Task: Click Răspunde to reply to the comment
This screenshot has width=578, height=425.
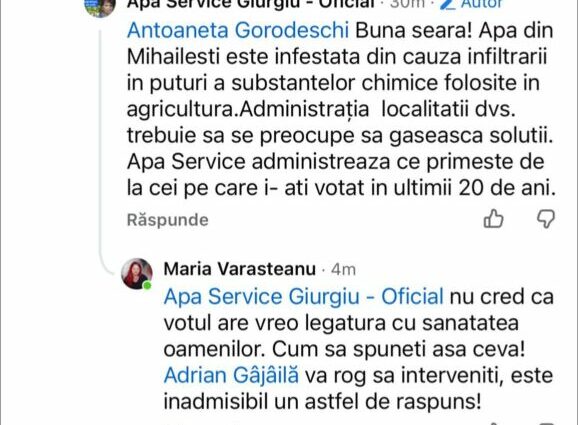Action: (168, 220)
